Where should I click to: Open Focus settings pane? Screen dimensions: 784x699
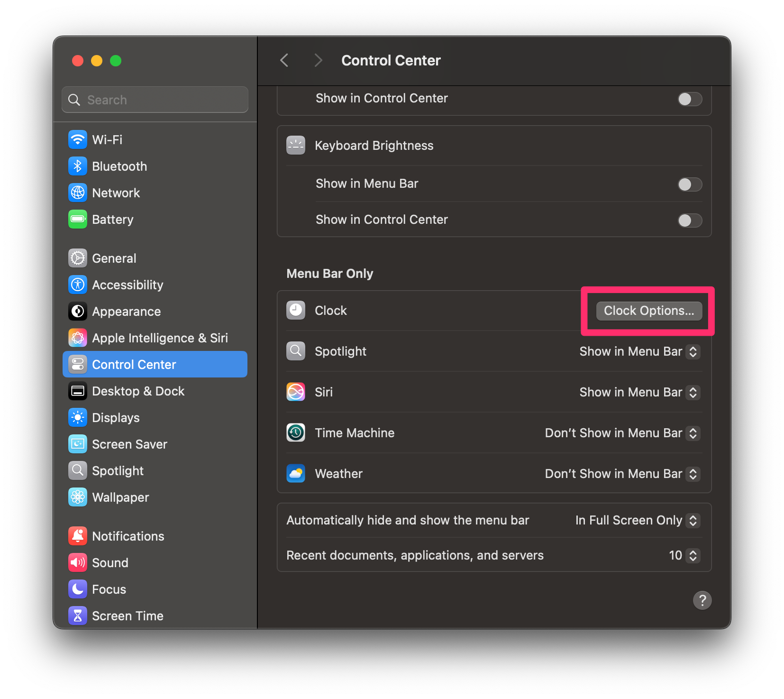155,589
